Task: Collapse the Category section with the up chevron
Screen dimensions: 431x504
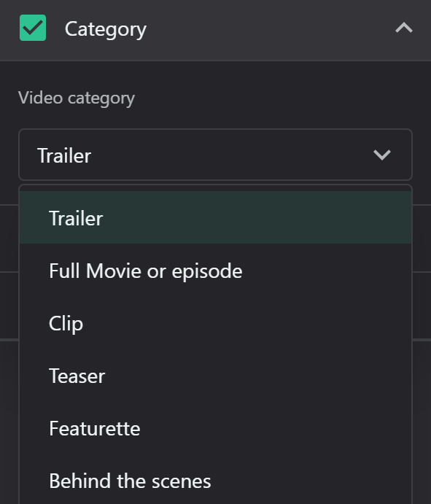Action: point(404,28)
